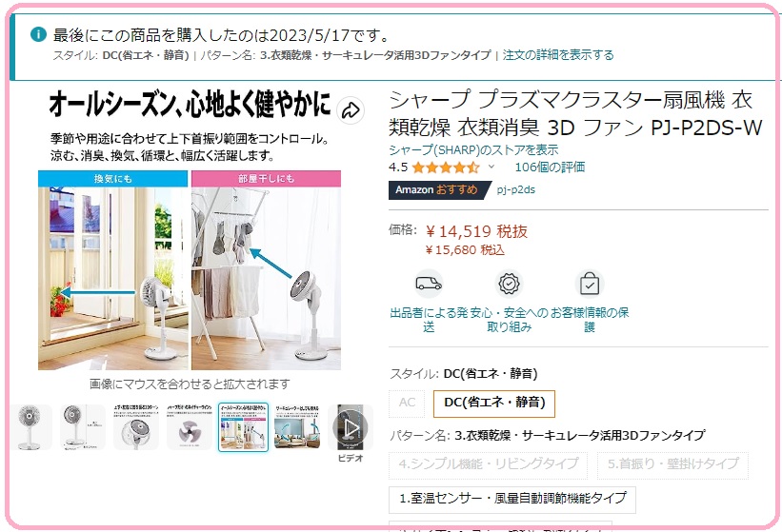Viewport: 782px width, 532px height.
Task: Select the purple fan blade thumbnail
Action: tap(190, 427)
